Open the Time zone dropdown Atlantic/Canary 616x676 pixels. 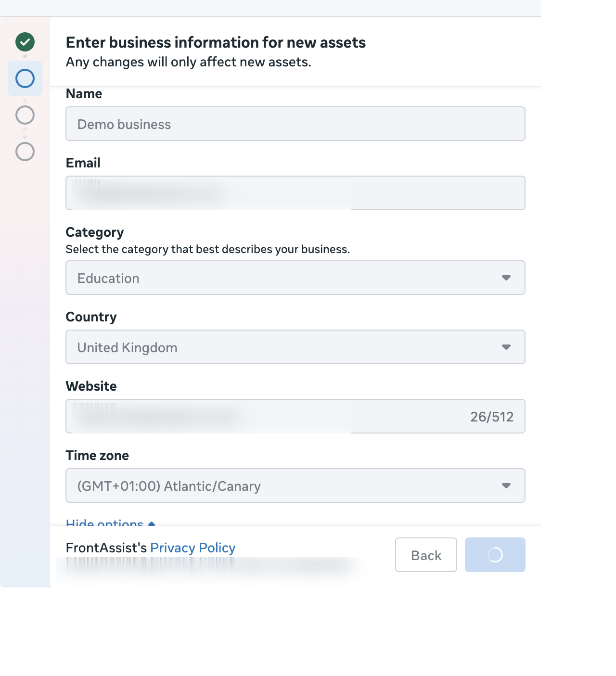click(x=295, y=485)
